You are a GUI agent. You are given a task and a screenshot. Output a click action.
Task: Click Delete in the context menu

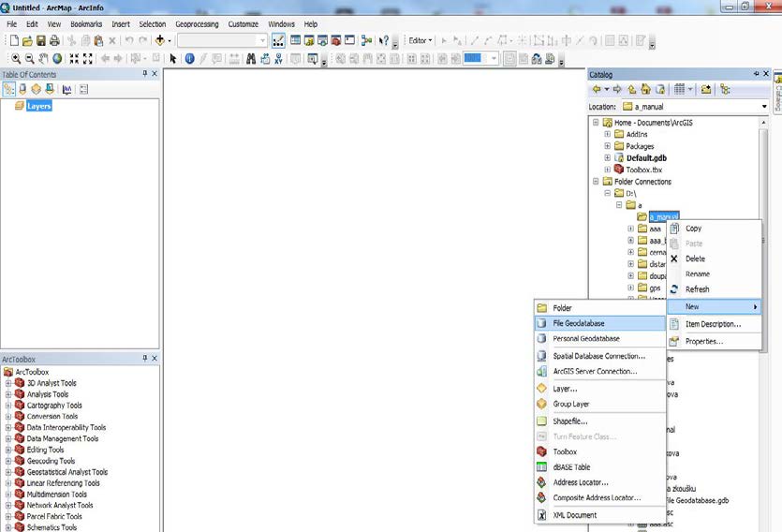pos(715,259)
